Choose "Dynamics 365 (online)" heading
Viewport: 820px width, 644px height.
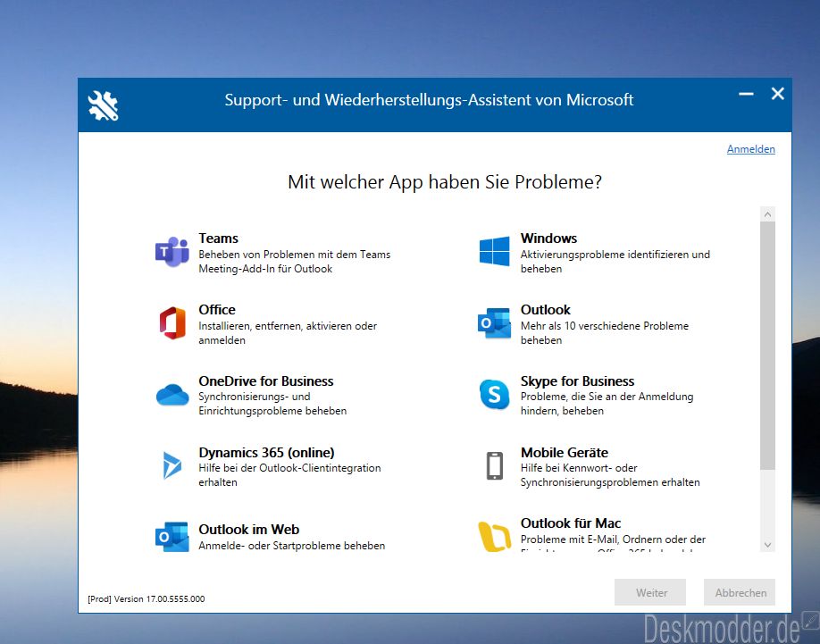(266, 452)
